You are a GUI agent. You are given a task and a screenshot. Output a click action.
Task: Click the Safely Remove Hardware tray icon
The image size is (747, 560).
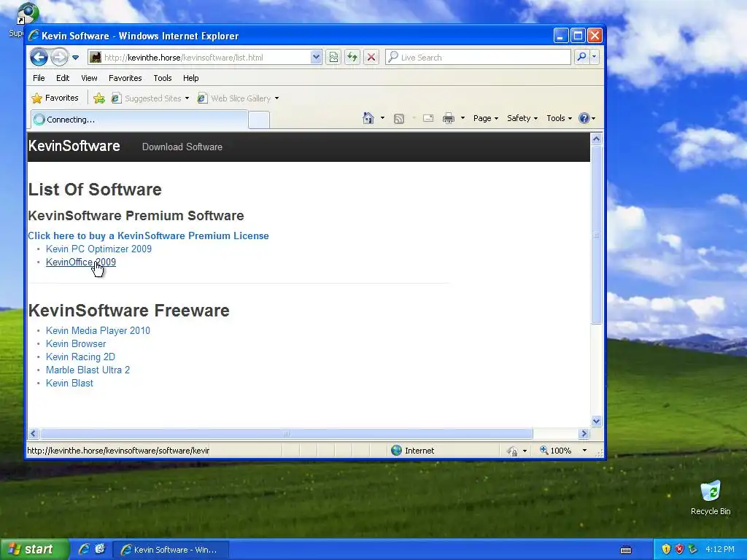point(692,549)
